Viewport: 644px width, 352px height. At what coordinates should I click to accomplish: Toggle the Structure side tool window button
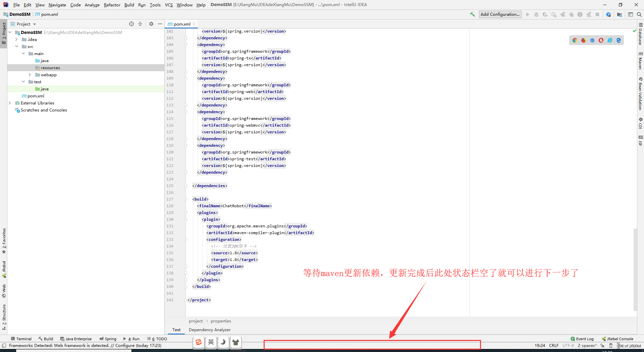[x=4, y=317]
